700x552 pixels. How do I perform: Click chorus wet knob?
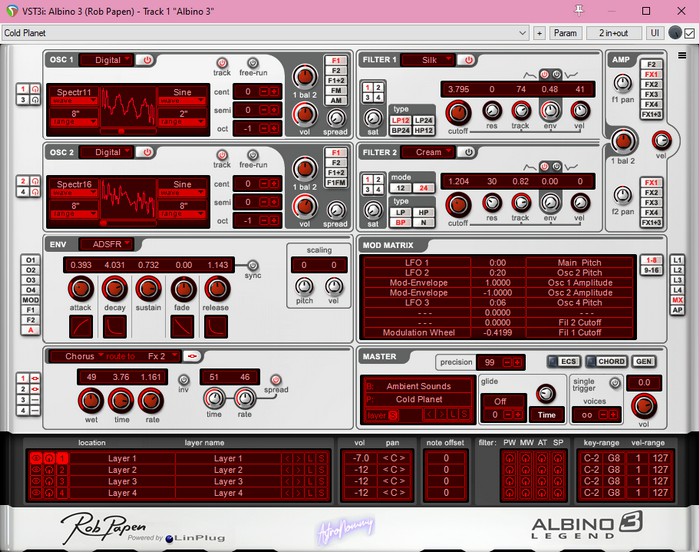[91, 401]
